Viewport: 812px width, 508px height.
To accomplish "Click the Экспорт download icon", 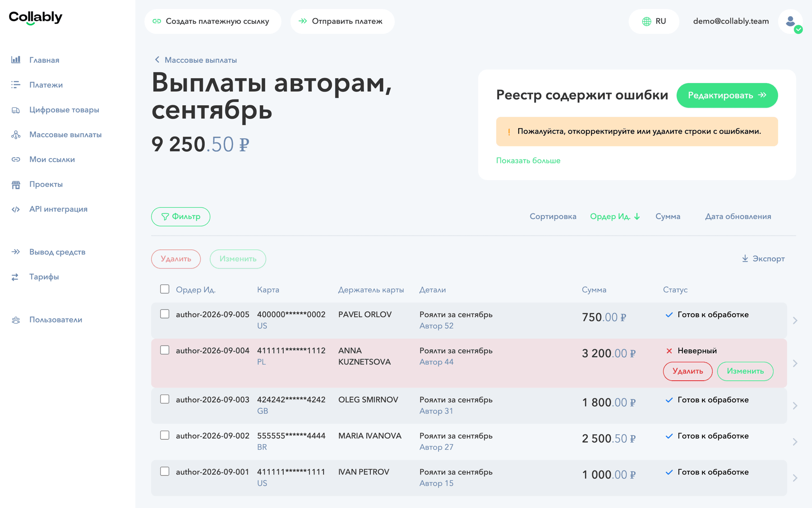I will pos(745,258).
